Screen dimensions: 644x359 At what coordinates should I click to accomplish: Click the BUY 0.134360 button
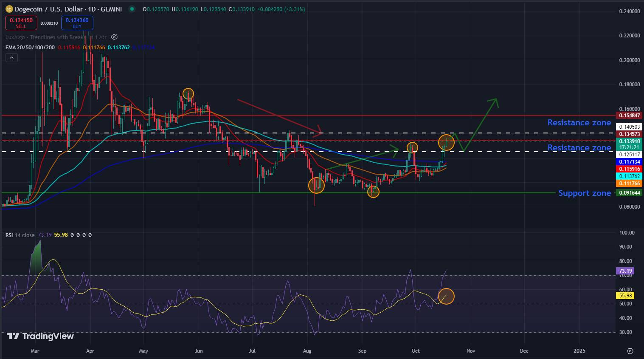pos(77,23)
